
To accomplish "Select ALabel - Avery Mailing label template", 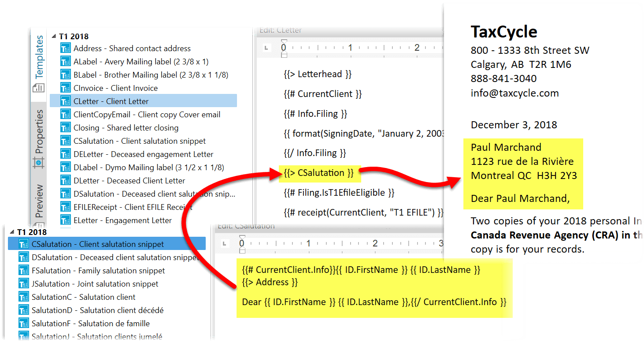I will 141,62.
